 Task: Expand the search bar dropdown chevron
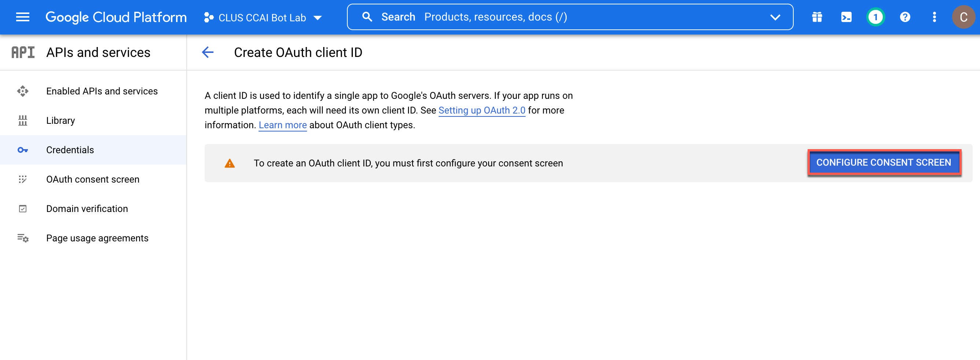(775, 17)
